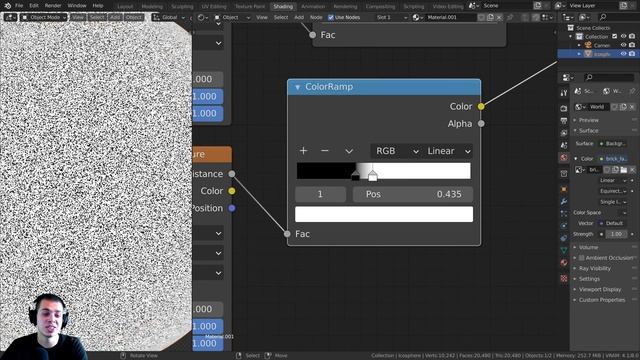Enable the Ambient Occlusion checkbox
This screenshot has height=360, width=640.
(x=582, y=258)
